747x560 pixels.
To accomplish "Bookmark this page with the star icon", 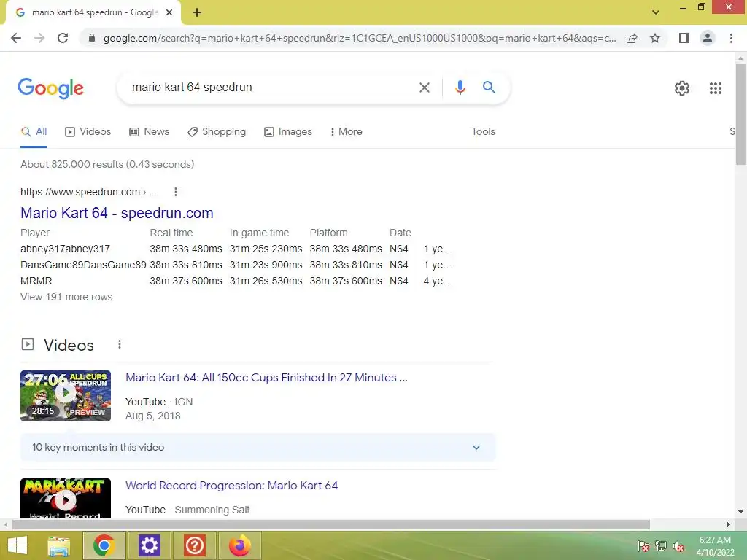I will click(655, 38).
